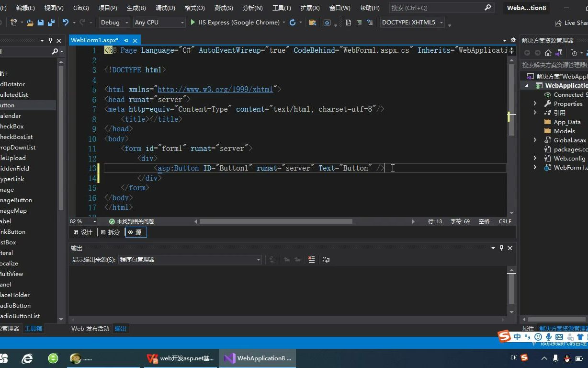Click the output panel vertical scrollbar thumb
Image resolution: width=588 pixels, height=368 pixels.
coord(511,288)
